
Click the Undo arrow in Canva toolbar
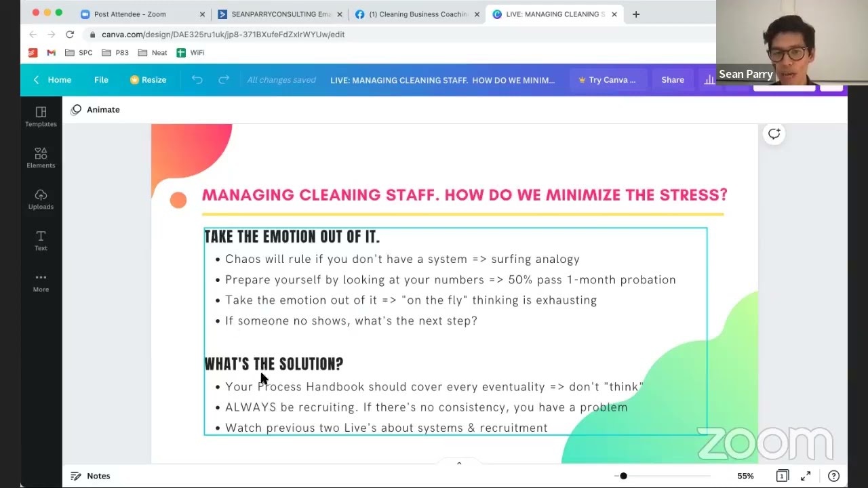pyautogui.click(x=197, y=80)
